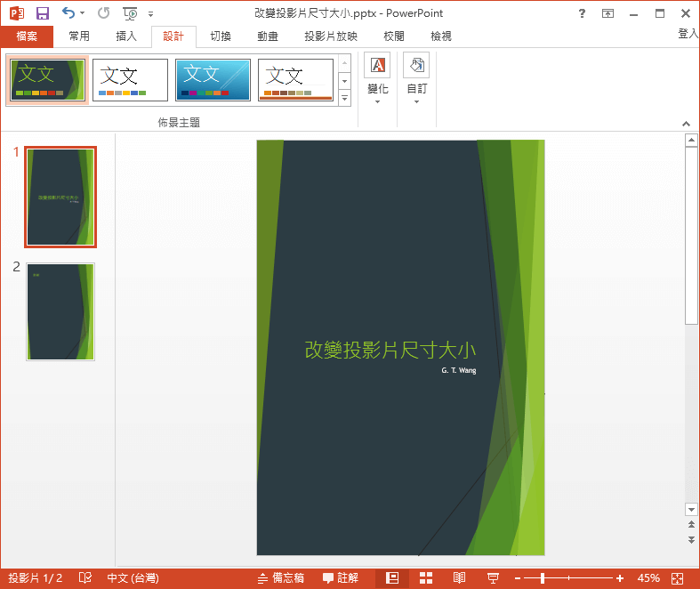This screenshot has width=700, height=589.
Task: Click the Save icon in quick access toolbar
Action: point(42,13)
